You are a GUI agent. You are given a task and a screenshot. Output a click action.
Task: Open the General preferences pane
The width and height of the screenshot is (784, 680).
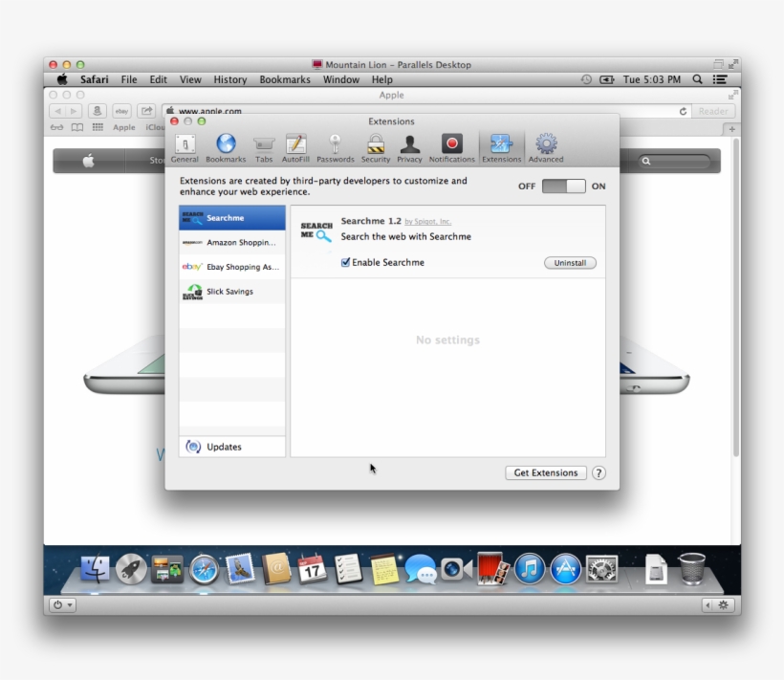(x=185, y=146)
